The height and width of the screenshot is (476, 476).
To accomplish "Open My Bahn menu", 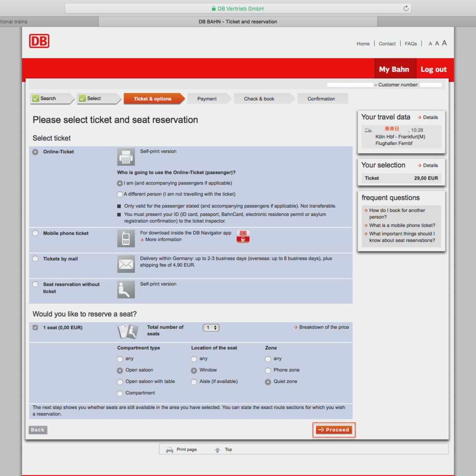I will click(395, 70).
